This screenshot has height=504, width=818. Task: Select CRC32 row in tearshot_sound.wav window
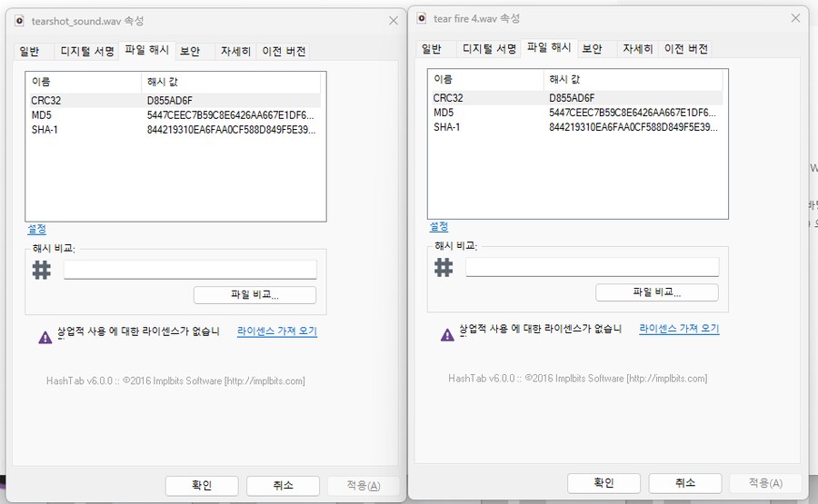pos(174,101)
